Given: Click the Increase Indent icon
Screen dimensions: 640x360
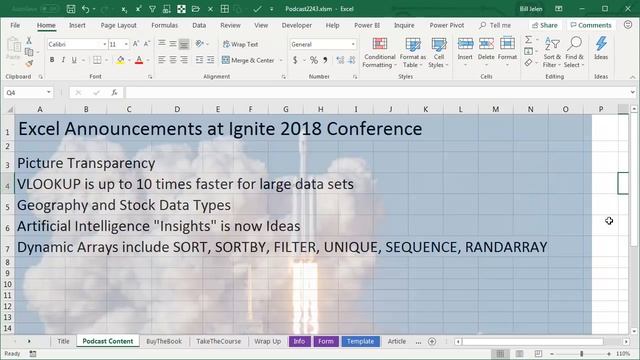Looking at the screenshot, I should click(210, 60).
